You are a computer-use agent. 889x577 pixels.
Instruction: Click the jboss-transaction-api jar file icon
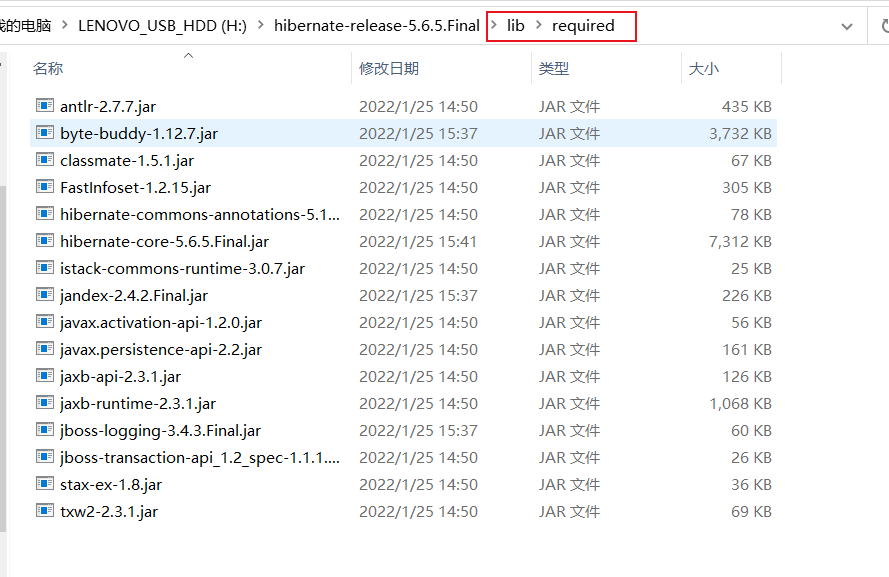tap(45, 457)
